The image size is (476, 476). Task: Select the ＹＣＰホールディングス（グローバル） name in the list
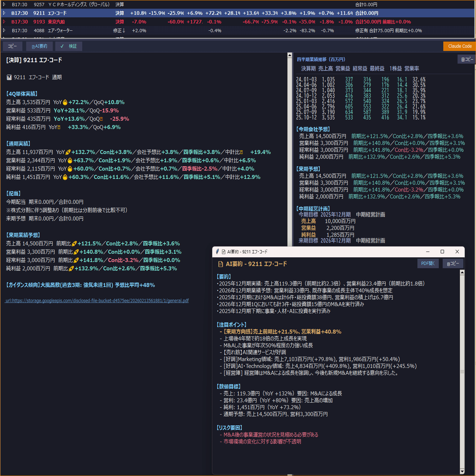pyautogui.click(x=79, y=4)
